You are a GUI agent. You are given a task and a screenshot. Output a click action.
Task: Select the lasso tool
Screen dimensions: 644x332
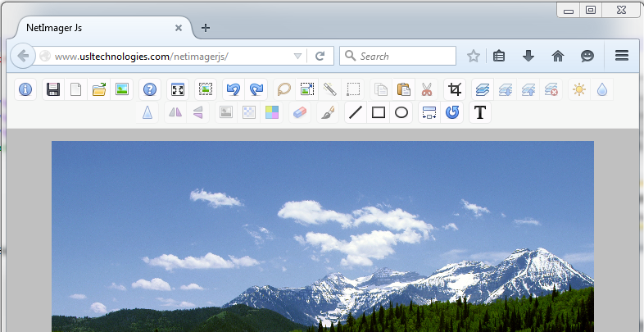pyautogui.click(x=284, y=89)
